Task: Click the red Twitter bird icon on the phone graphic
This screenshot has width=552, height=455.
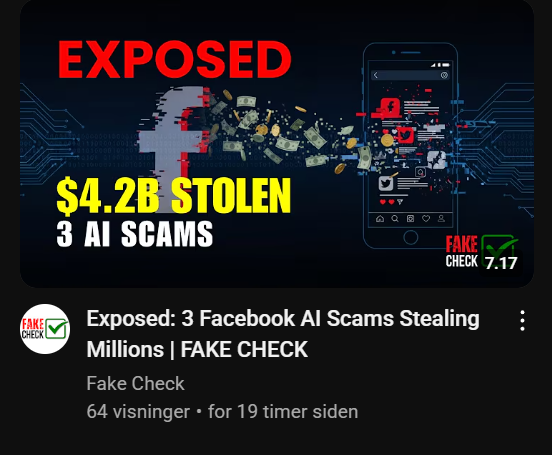Action: click(x=405, y=135)
